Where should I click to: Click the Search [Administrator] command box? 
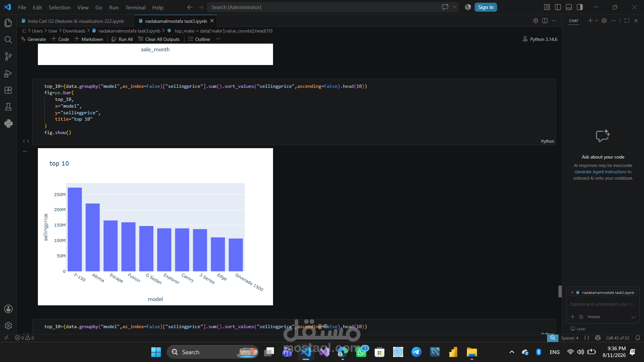(323, 7)
